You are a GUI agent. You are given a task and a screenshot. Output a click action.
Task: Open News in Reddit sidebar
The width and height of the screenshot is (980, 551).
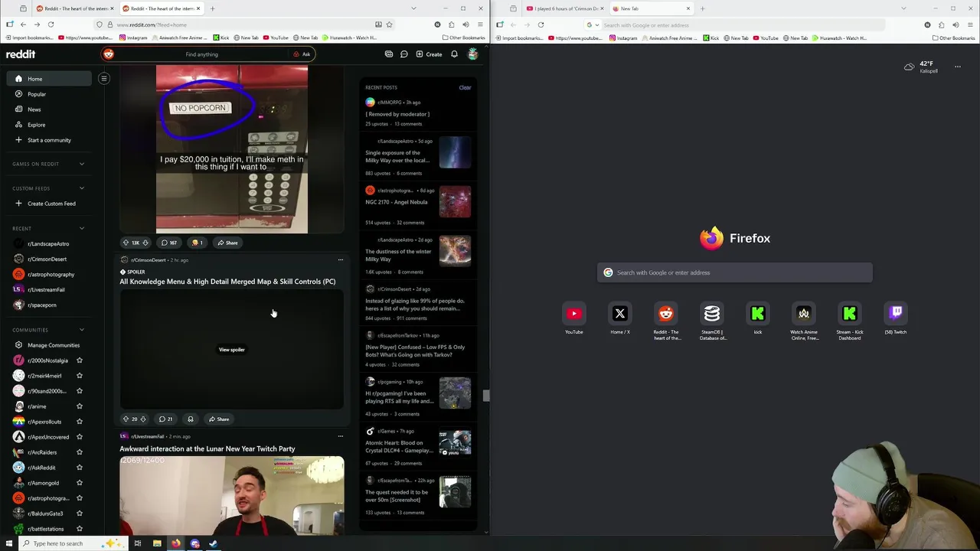(x=49, y=109)
